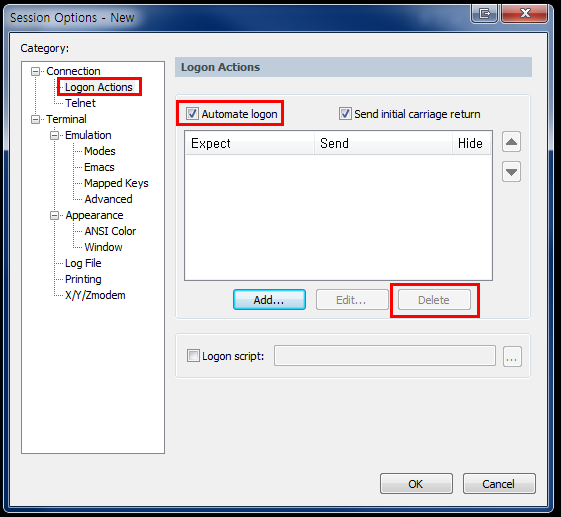Click the Cancel button
Viewport: 561px width, 517px height.
[499, 484]
